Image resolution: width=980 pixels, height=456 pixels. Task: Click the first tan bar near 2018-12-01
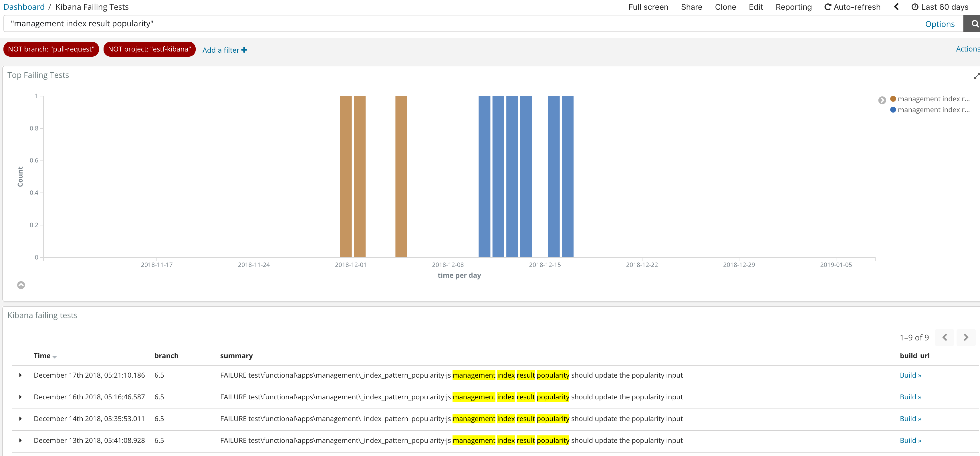pos(346,177)
